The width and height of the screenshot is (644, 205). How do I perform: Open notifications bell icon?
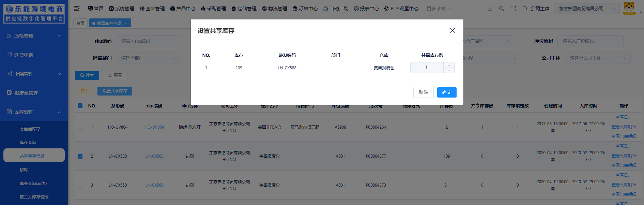click(x=525, y=9)
